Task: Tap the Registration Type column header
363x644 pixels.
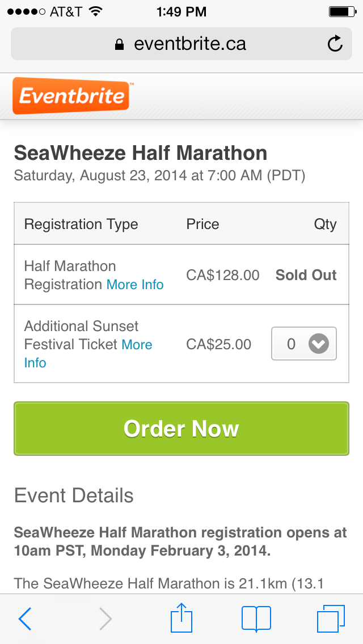Action: [x=81, y=224]
